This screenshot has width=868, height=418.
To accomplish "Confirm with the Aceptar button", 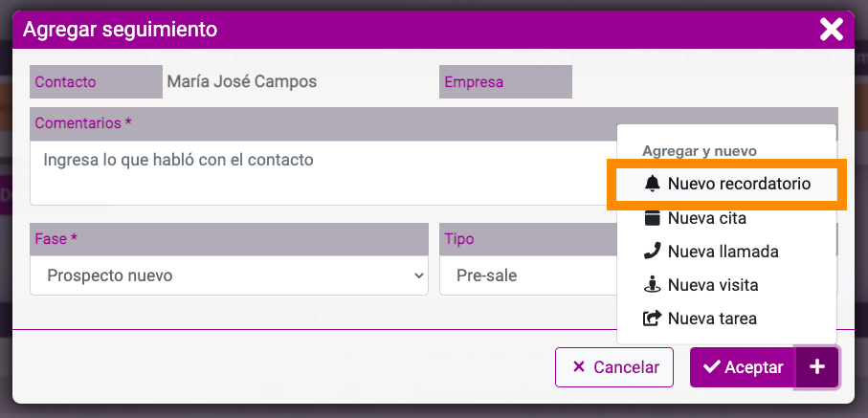I will point(743,367).
